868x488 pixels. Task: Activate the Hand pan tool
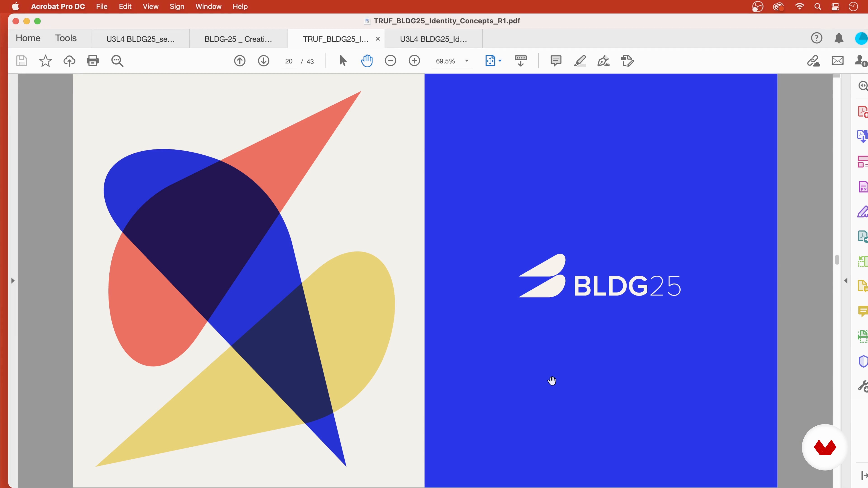coord(367,61)
